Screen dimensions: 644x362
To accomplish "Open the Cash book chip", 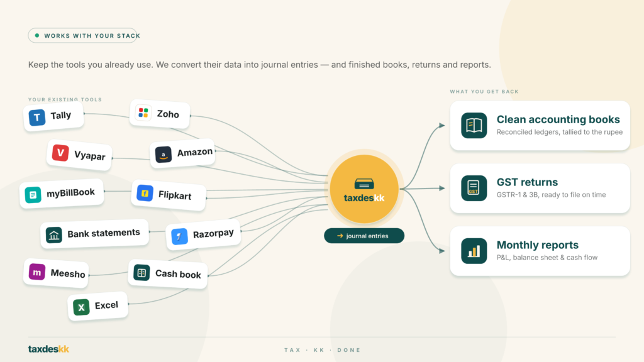I will point(168,273).
